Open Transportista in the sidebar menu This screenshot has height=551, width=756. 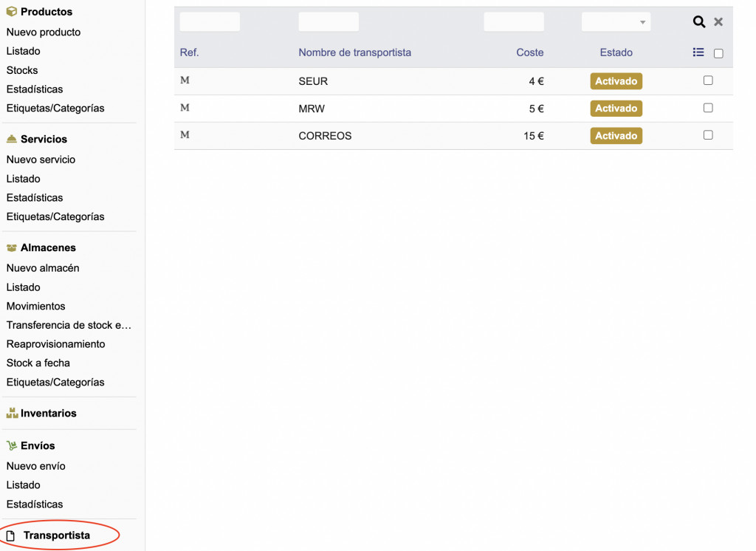tap(57, 535)
